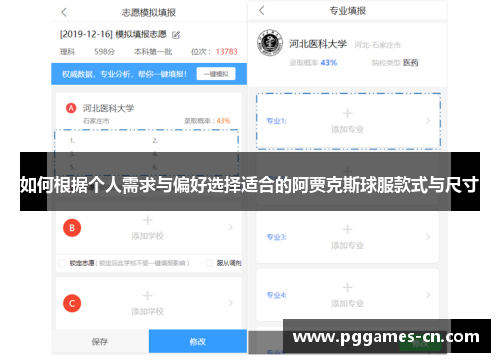Viewport: 500px width, 362px height.
Task: Click the 添加专业 label in 专业3
Action: 347,246
